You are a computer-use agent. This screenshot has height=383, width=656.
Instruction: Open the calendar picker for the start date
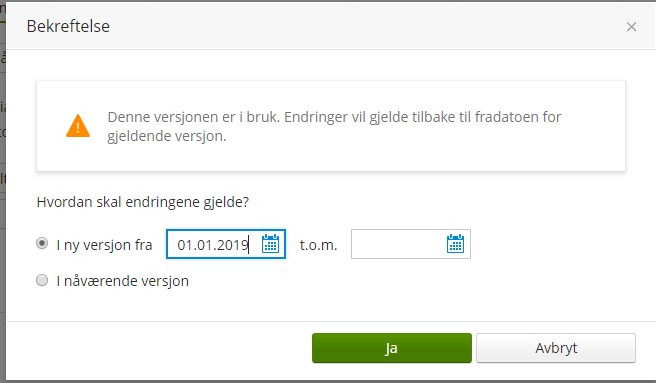[270, 244]
